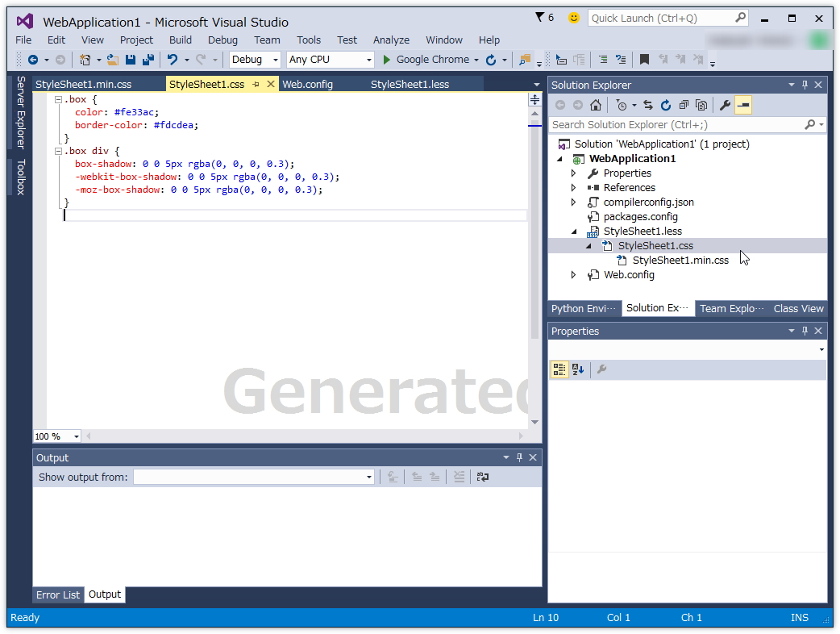Viewport: 840px width, 634px height.
Task: Clear Output window contents icon
Action: 460,477
